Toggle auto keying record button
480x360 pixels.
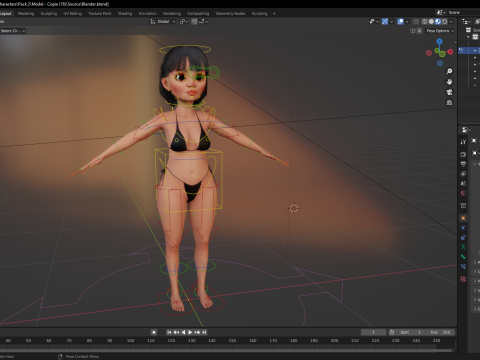tap(154, 332)
